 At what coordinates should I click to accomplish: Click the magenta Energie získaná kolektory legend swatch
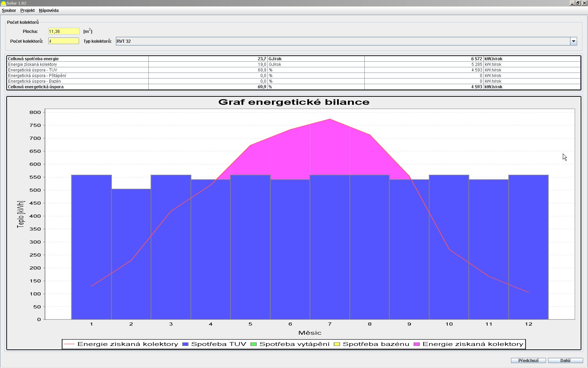click(417, 344)
